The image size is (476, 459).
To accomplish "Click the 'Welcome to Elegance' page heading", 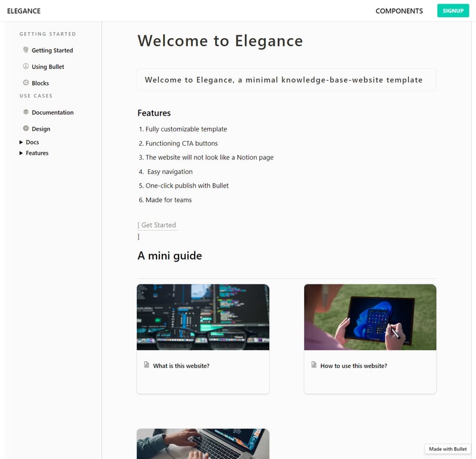I will (220, 41).
